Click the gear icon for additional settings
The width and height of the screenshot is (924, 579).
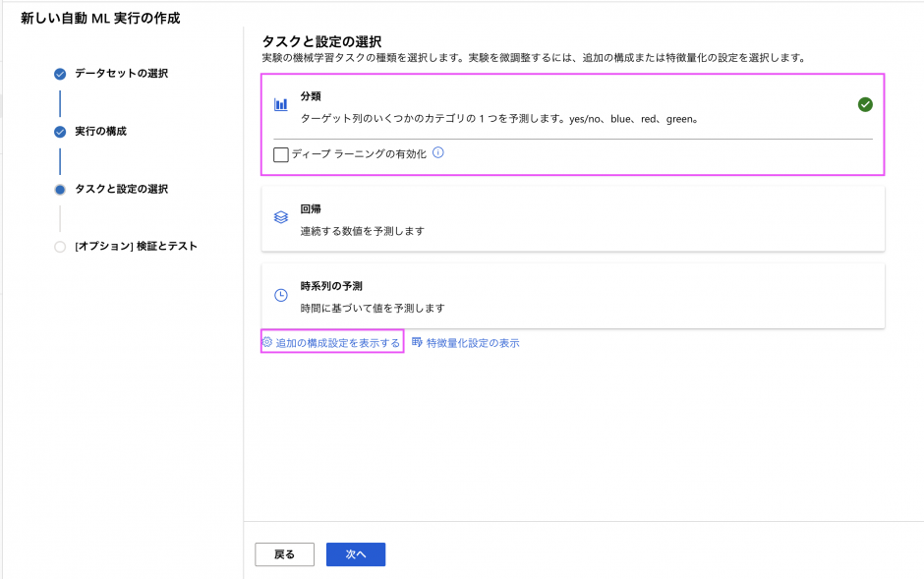click(x=267, y=342)
